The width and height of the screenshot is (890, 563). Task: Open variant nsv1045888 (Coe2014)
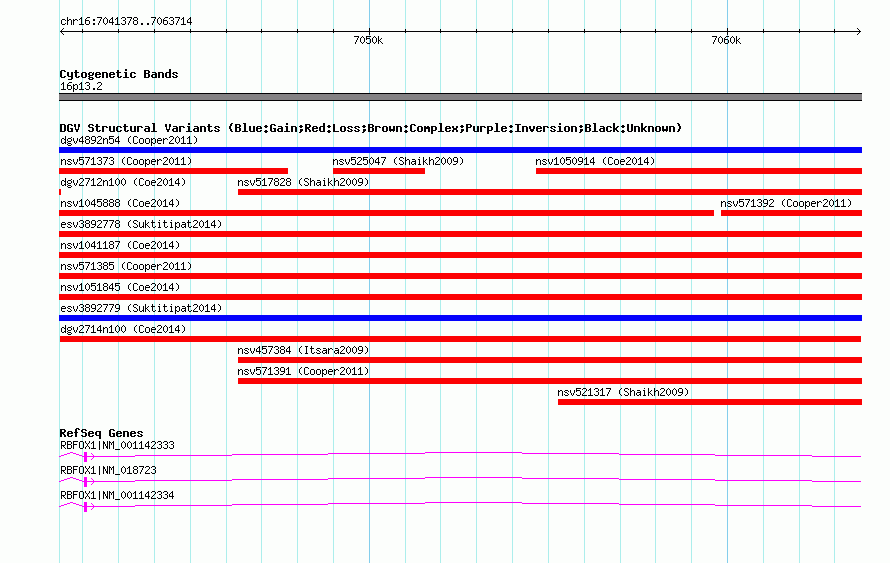[x=120, y=203]
